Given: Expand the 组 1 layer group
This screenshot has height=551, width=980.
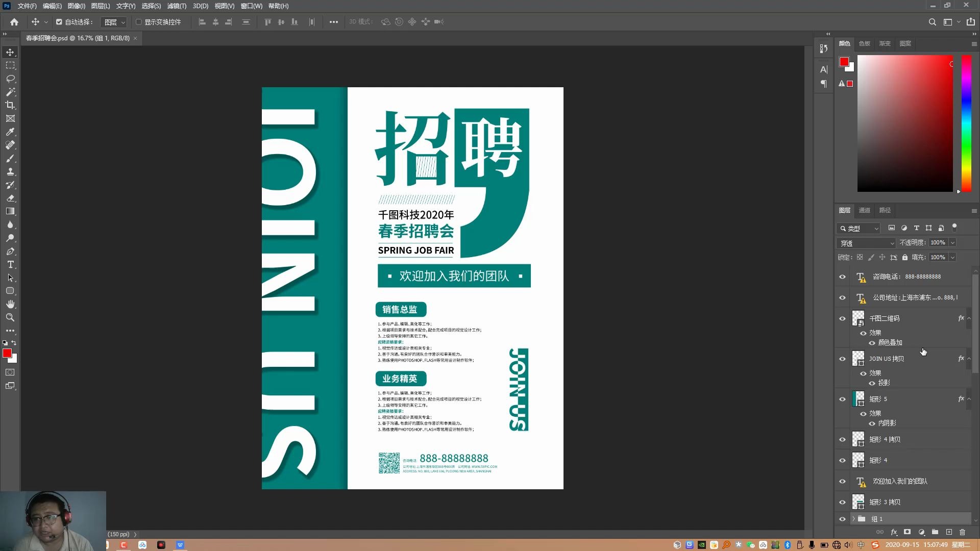Looking at the screenshot, I should (x=853, y=519).
